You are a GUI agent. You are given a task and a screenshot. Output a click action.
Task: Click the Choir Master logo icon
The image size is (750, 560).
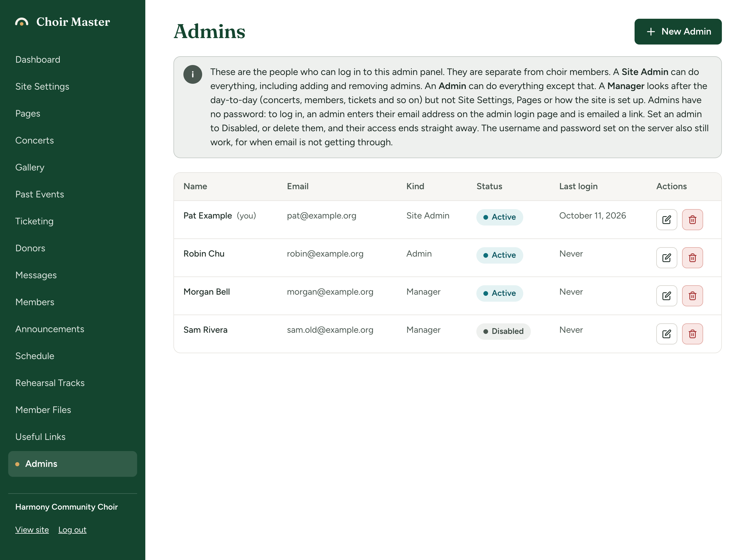click(22, 22)
